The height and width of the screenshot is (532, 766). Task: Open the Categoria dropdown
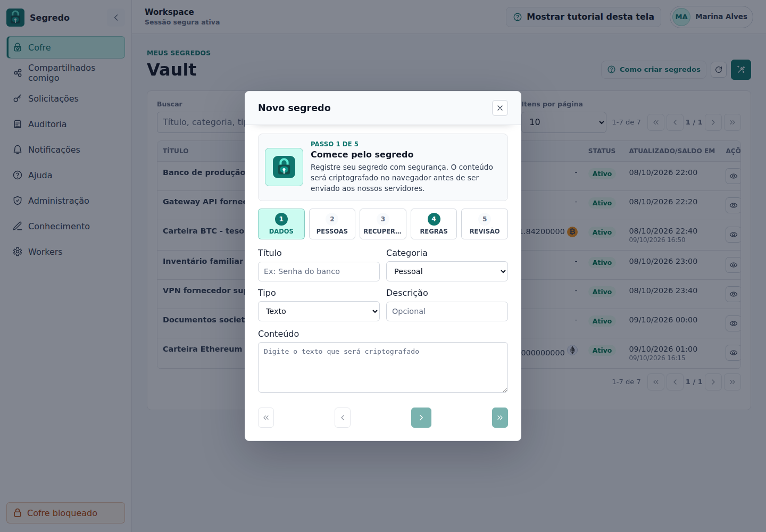447,271
